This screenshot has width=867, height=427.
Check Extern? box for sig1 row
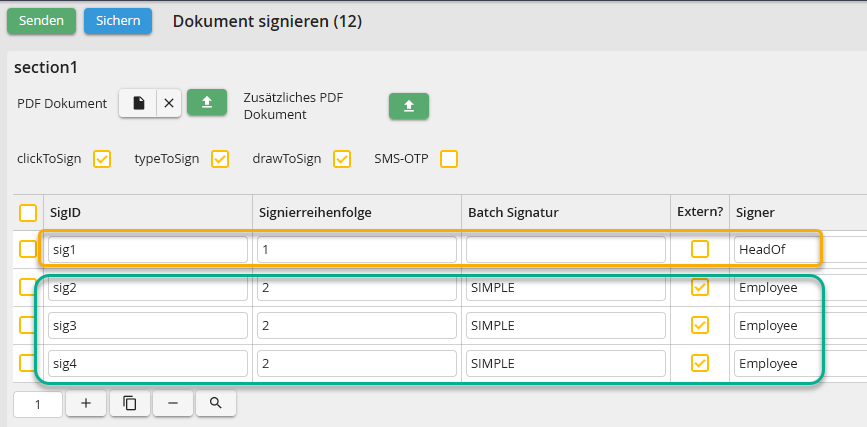(700, 249)
